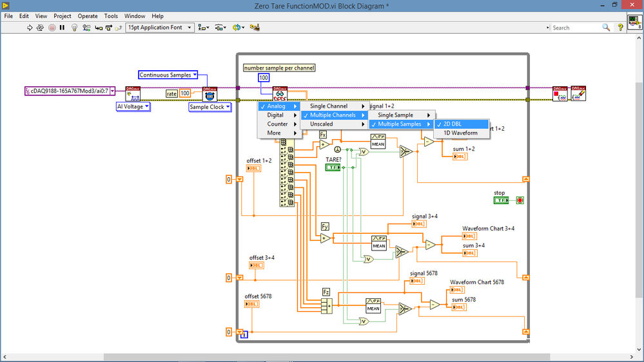Select the 1D Waveform option

pyautogui.click(x=462, y=133)
